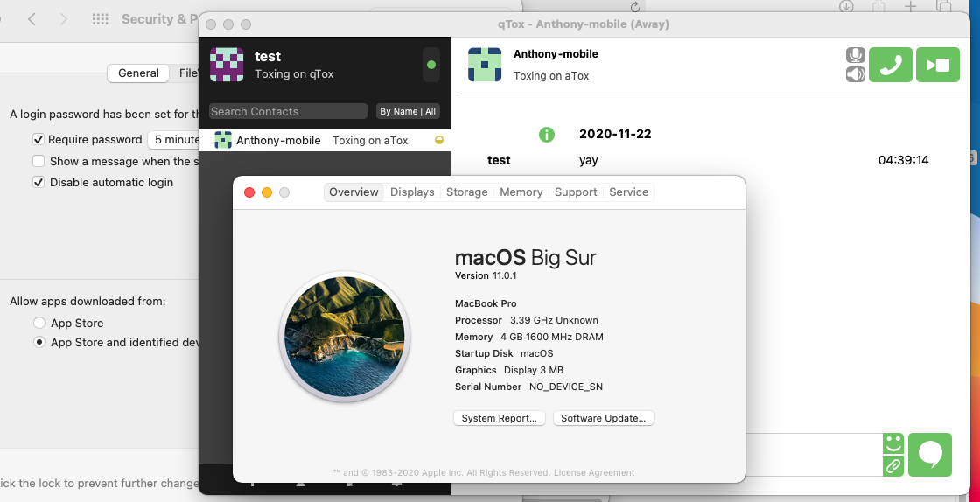Select General tab in Security preferences
The height and width of the screenshot is (502, 980).
click(x=138, y=73)
